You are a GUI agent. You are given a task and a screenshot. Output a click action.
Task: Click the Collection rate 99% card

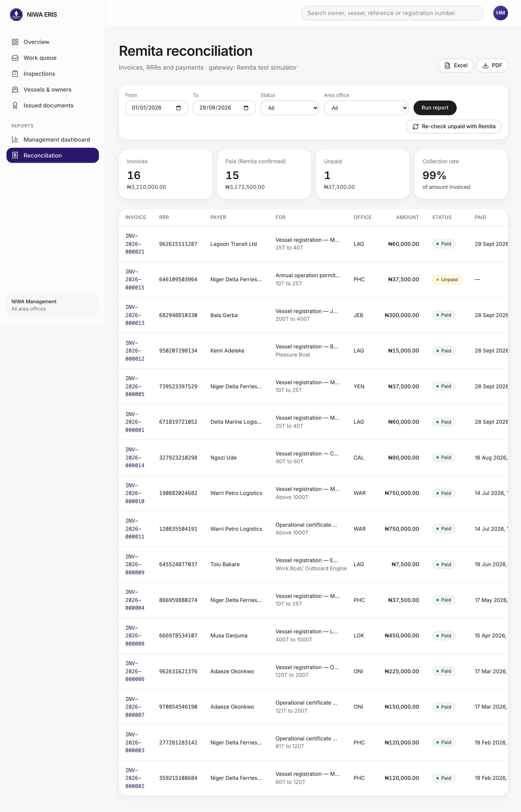pyautogui.click(x=461, y=174)
